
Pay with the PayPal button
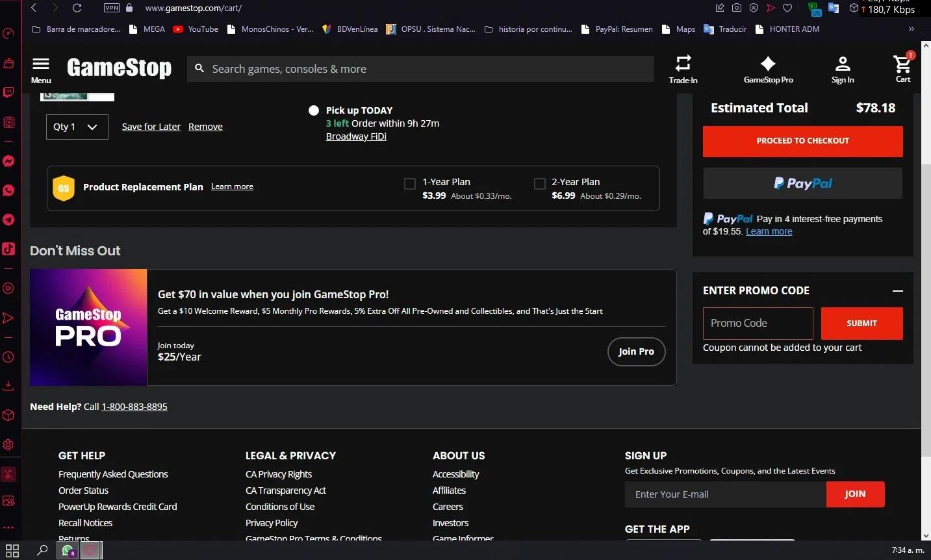[802, 183]
